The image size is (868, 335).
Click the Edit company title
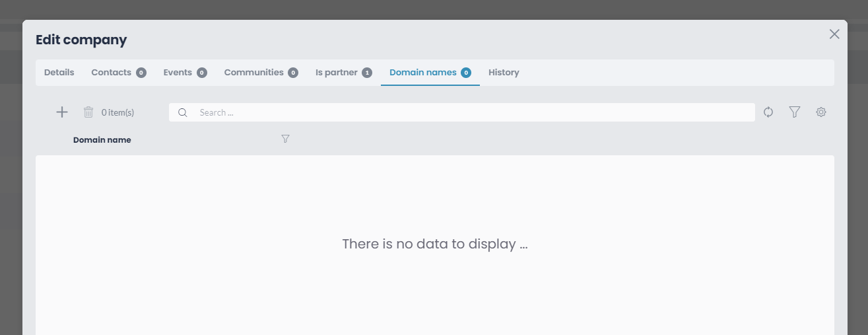click(x=81, y=40)
